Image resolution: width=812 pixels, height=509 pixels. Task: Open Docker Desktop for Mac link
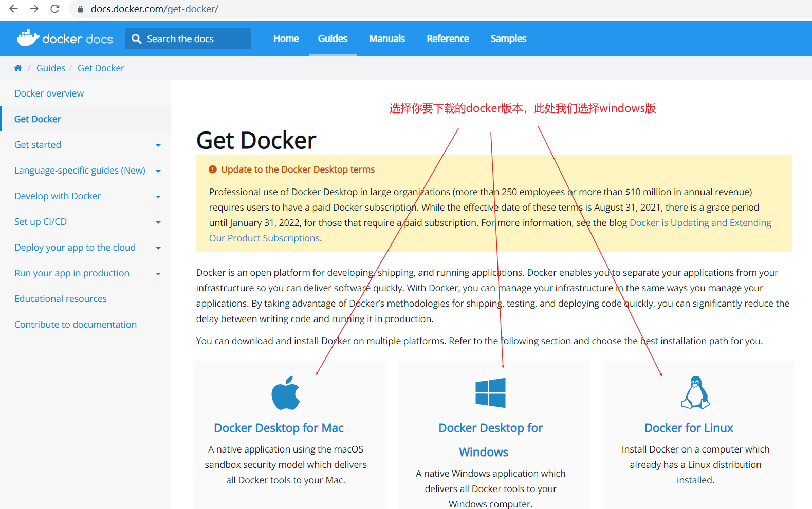(x=279, y=428)
